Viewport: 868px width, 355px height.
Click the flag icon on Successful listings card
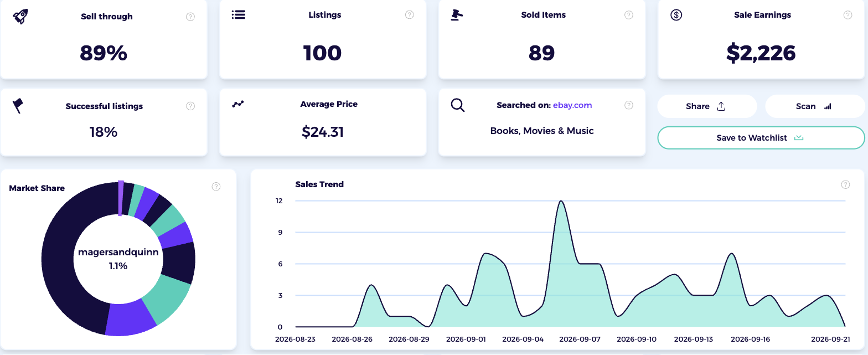pyautogui.click(x=18, y=105)
